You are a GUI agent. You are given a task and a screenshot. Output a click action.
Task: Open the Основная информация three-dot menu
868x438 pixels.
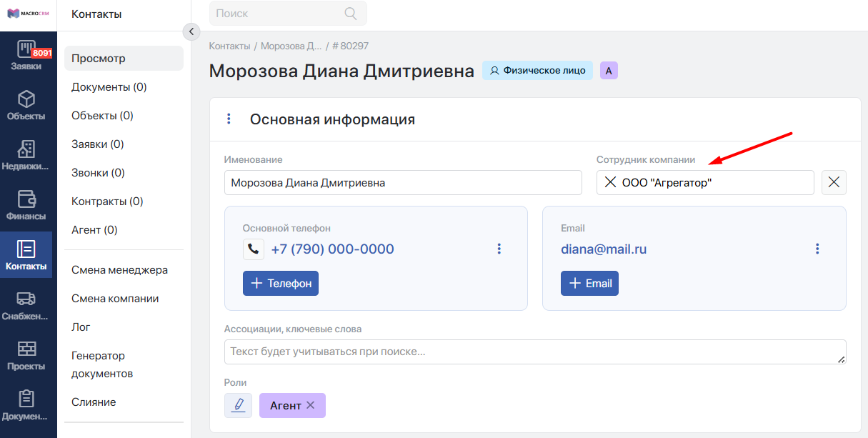(x=229, y=119)
